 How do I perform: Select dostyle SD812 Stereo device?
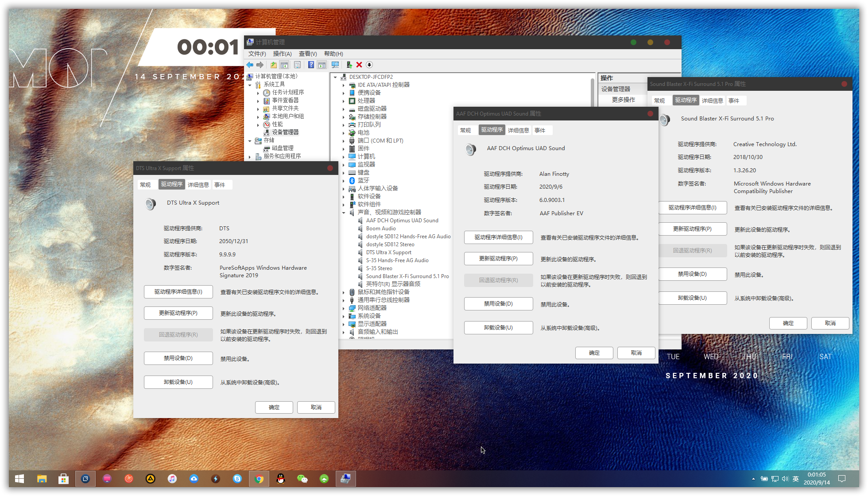(x=390, y=244)
